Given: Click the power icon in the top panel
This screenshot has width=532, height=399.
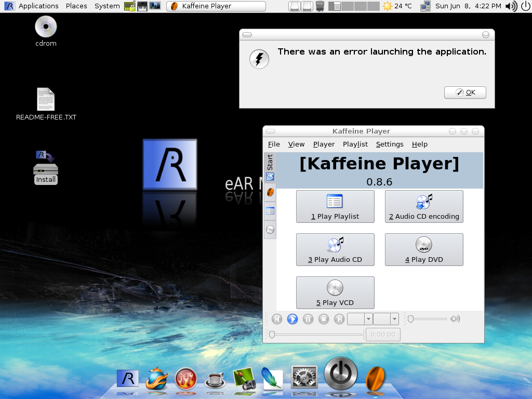Looking at the screenshot, I should [x=525, y=6].
